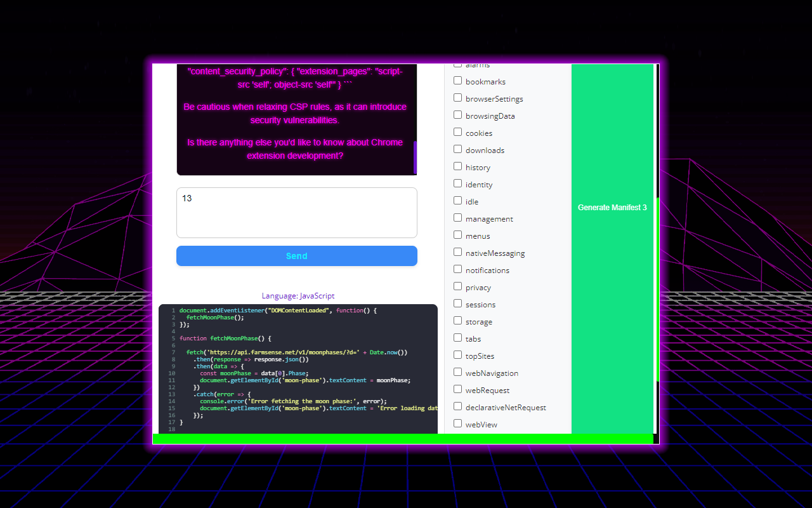This screenshot has width=812, height=508.
Task: Click the purple chat scrollbar thumb
Action: [x=415, y=157]
